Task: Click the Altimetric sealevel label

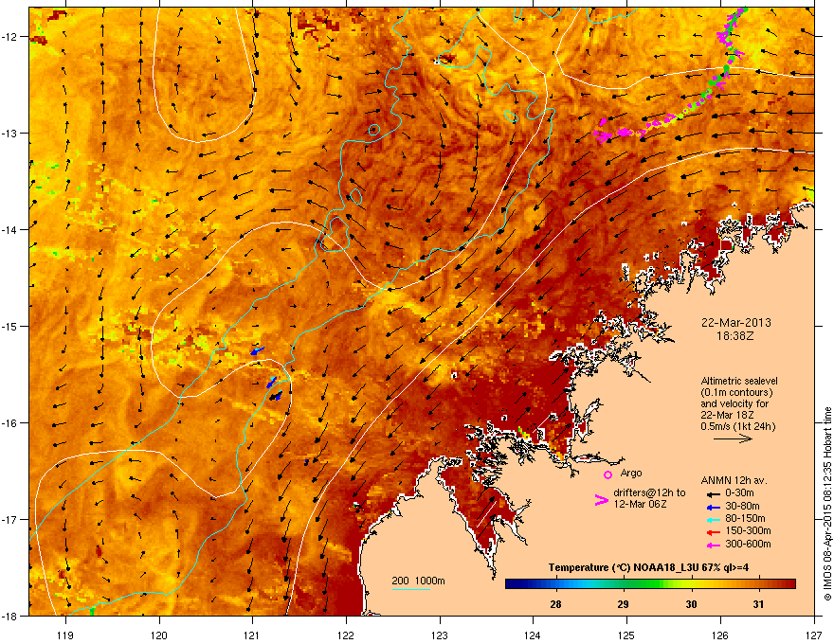Action: [739, 381]
